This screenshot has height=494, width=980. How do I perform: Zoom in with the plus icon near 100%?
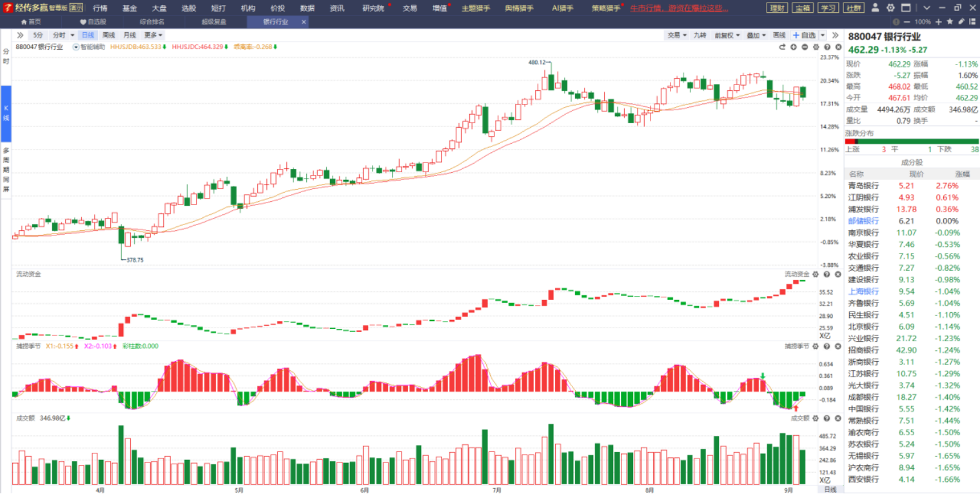point(939,21)
